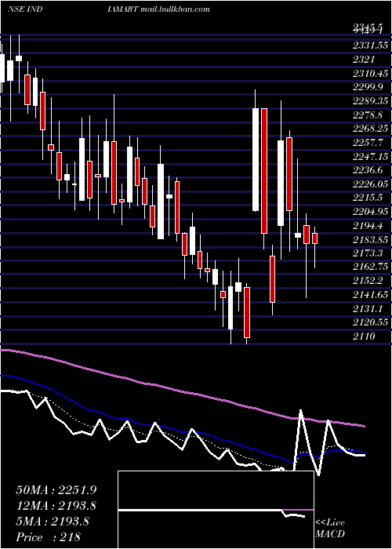Click the 2236.6 axis value
This screenshot has height=549, width=392.
point(368,170)
